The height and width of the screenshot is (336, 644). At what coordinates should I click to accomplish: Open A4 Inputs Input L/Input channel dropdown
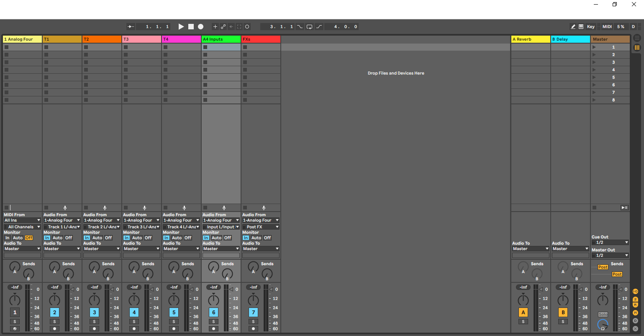click(221, 227)
